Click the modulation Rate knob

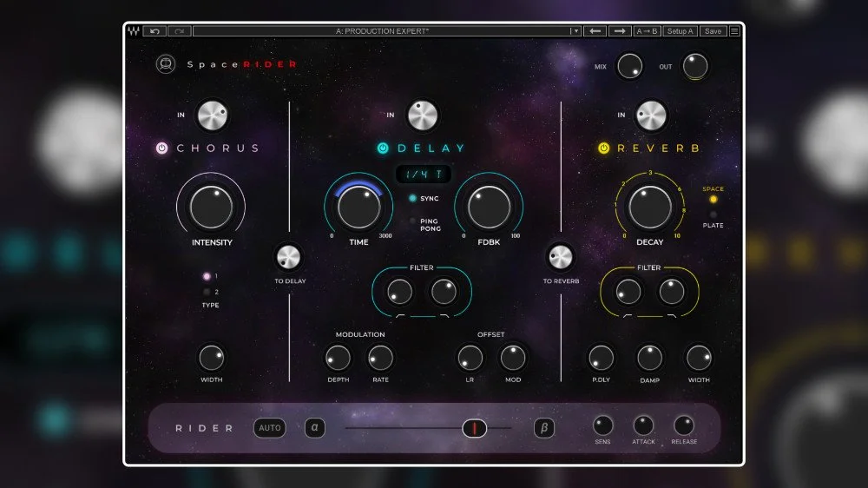(x=380, y=358)
